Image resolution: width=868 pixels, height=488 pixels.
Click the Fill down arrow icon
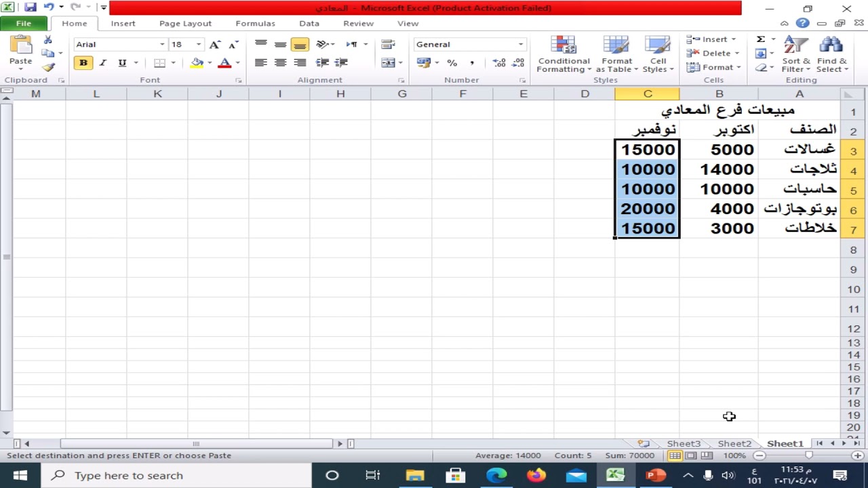[x=761, y=54]
